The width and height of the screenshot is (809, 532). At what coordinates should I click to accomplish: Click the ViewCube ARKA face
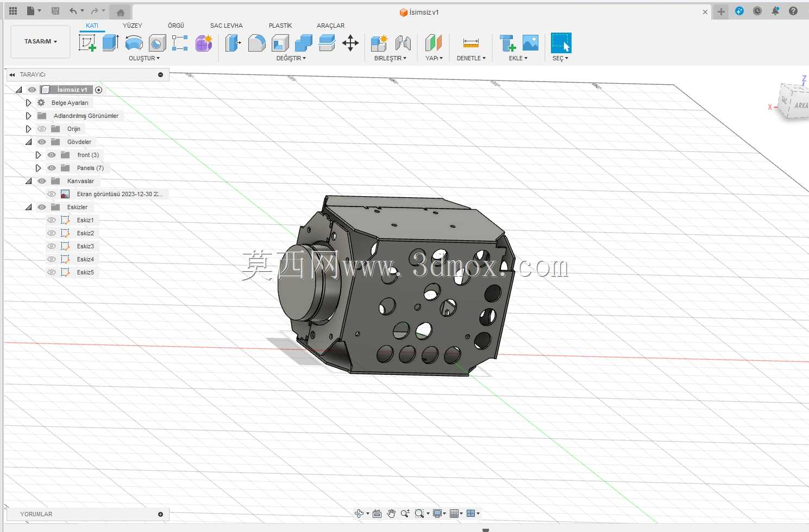coord(800,105)
